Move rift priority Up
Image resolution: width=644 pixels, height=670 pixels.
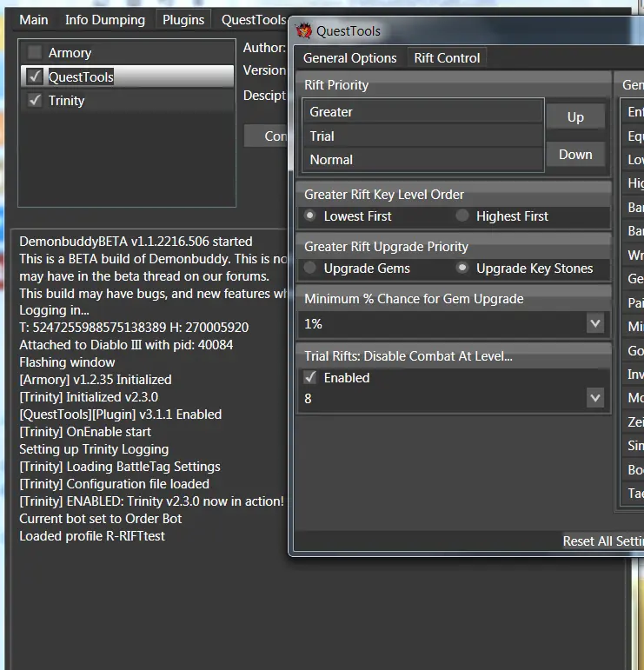pyautogui.click(x=575, y=116)
